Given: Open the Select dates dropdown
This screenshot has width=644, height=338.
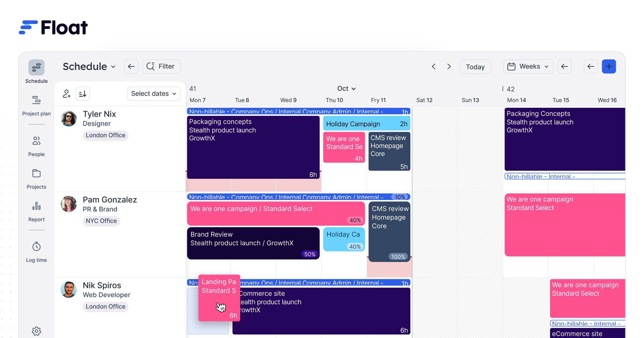Looking at the screenshot, I should tap(154, 94).
